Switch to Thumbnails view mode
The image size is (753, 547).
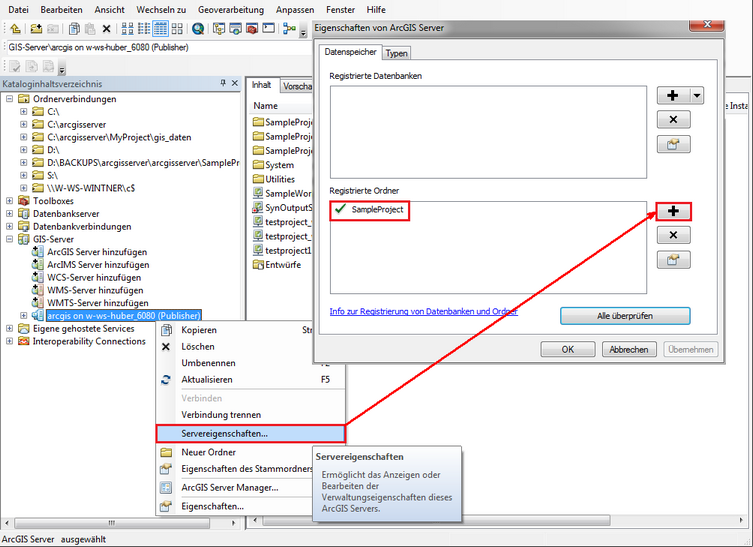177,29
